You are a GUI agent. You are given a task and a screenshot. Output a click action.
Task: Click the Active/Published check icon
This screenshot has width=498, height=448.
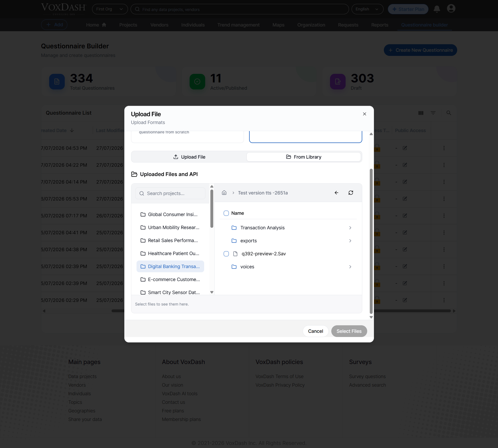pyautogui.click(x=197, y=82)
